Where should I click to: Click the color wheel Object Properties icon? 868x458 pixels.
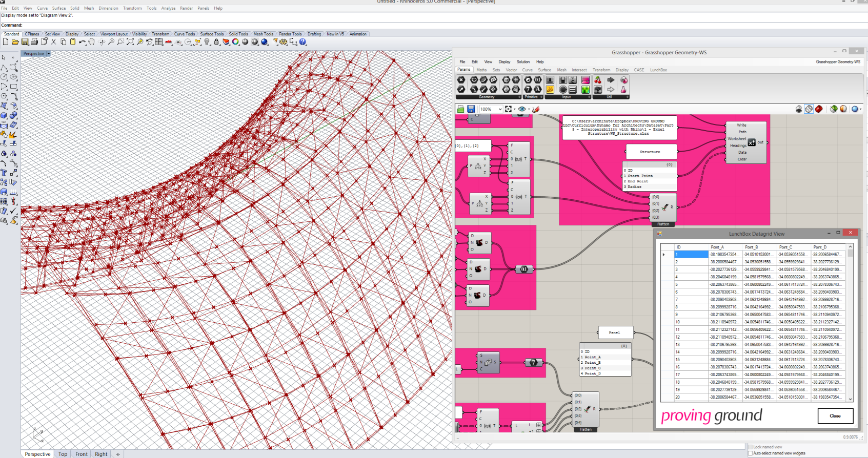235,42
